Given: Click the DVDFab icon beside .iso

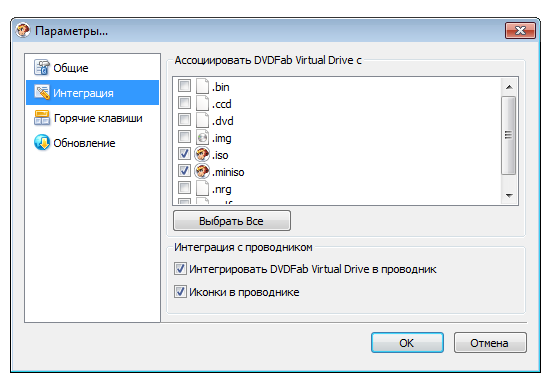Looking at the screenshot, I should (x=202, y=154).
